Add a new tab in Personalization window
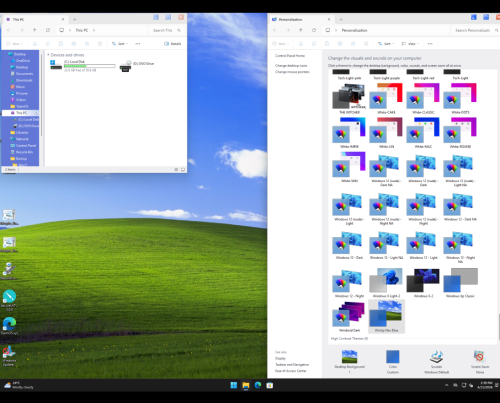 click(x=341, y=19)
